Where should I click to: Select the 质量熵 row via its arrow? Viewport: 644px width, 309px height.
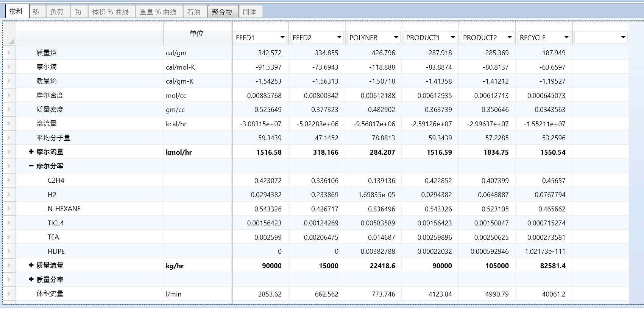(9, 81)
